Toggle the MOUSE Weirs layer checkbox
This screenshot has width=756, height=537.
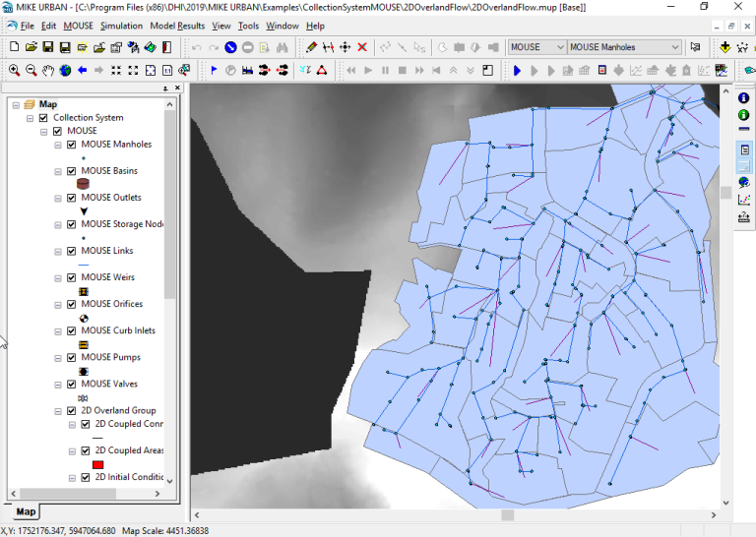click(x=71, y=277)
